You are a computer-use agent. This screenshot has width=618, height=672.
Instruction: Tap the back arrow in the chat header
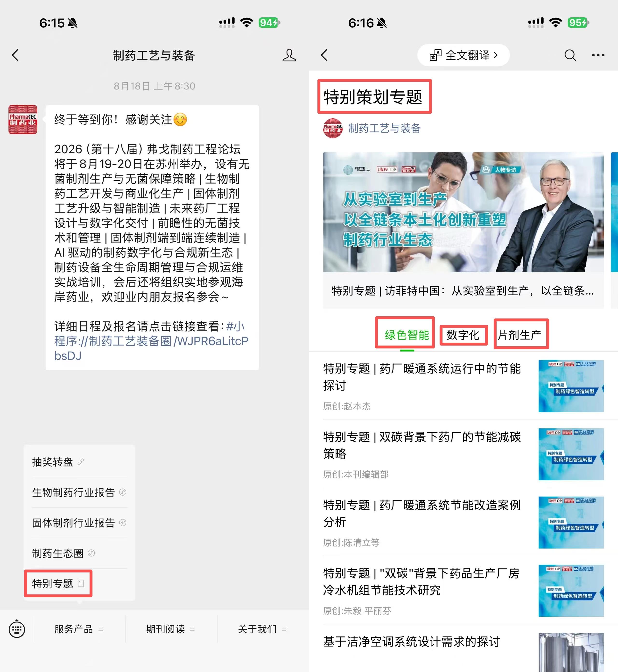(15, 55)
